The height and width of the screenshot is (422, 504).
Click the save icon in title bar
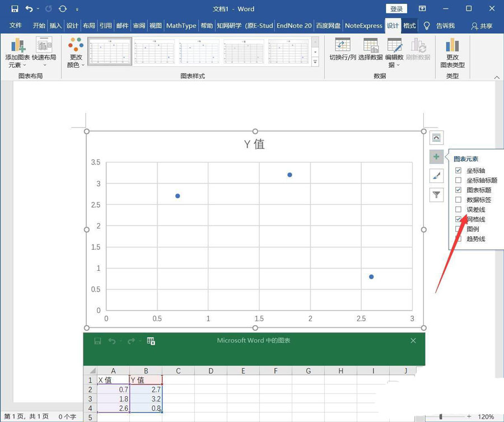click(15, 9)
